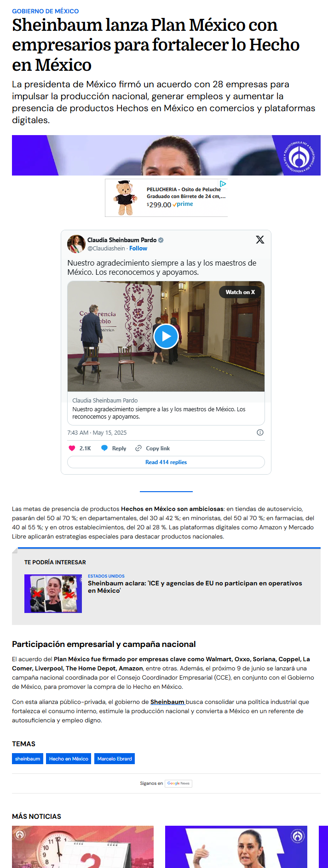Open the tweet info circle icon
Viewport: 328px width, 868px height.
click(260, 432)
